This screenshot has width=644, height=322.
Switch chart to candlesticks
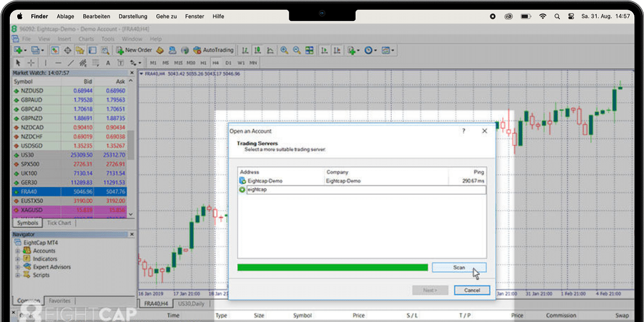click(x=258, y=50)
